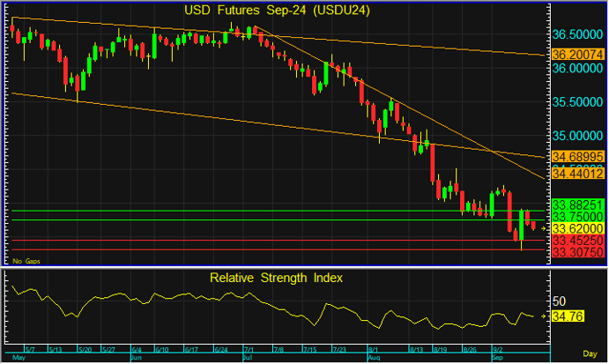Click the Aug month label on time axis
609x364 pixels.
point(373,360)
